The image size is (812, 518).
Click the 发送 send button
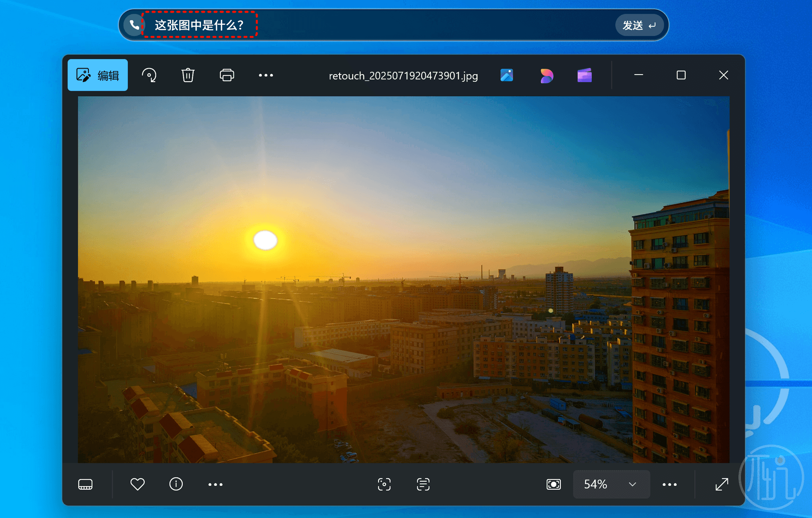pyautogui.click(x=639, y=25)
